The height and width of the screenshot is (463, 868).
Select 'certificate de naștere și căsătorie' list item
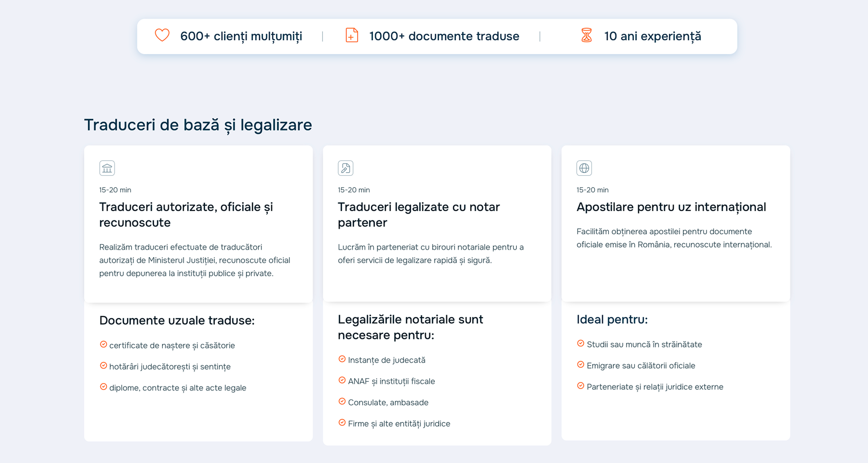click(x=172, y=346)
